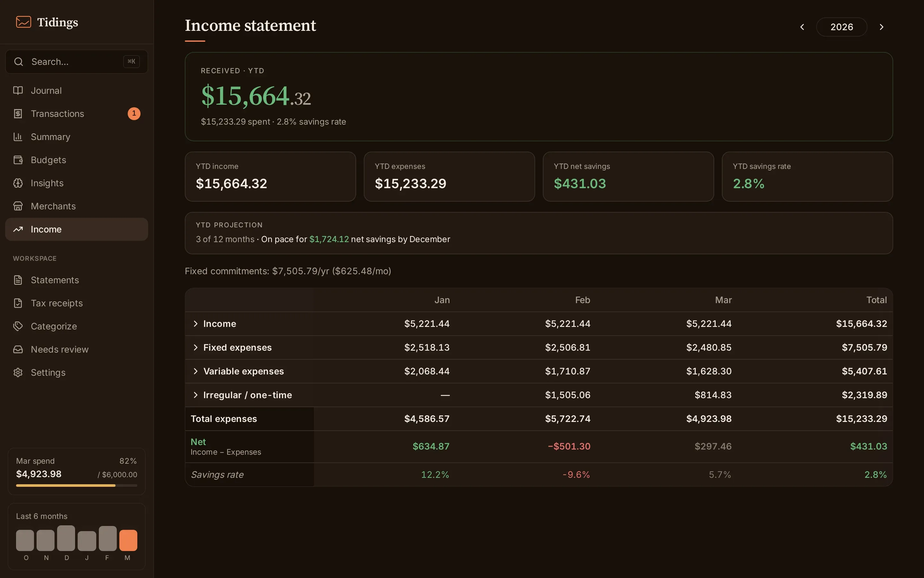Click the Settings gear icon
Screen dimensions: 924x578
coord(18,372)
